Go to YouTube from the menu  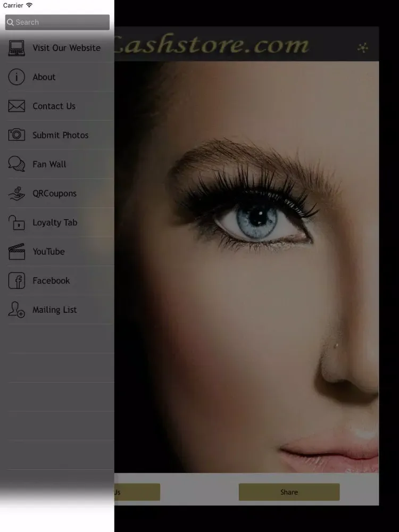pos(57,252)
